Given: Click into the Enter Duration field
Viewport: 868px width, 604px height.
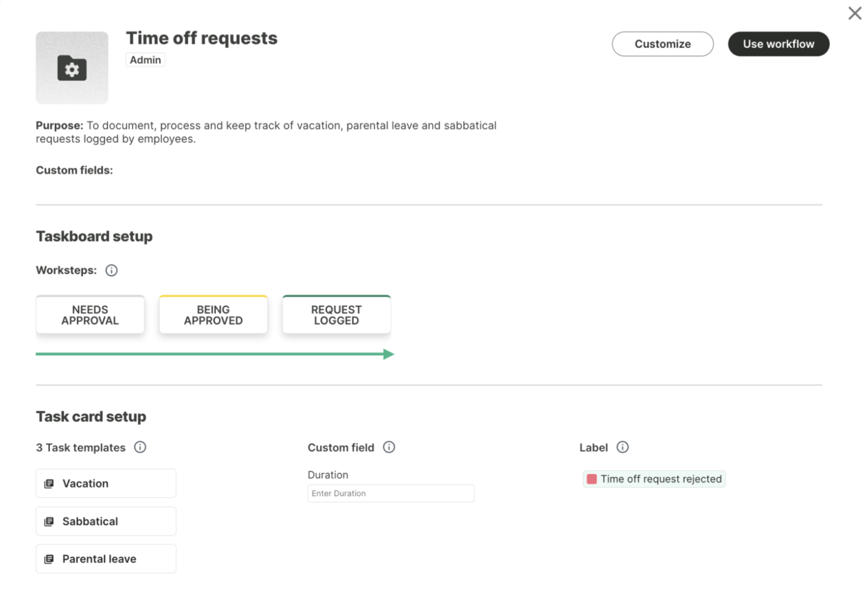Looking at the screenshot, I should (390, 494).
